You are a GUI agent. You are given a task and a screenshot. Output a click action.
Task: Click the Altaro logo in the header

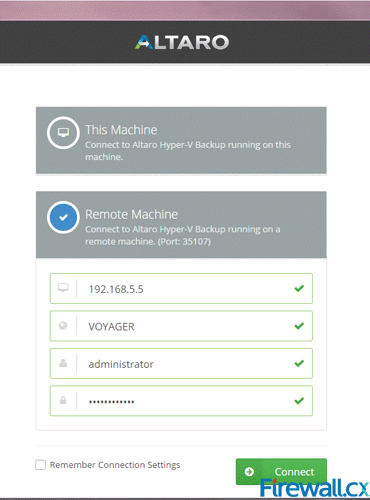[182, 42]
